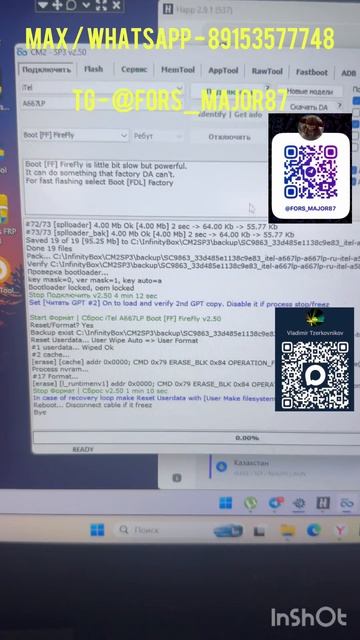Click the '#1 userdata... Wiped Ok' log line
The image size is (360, 640).
(73, 348)
